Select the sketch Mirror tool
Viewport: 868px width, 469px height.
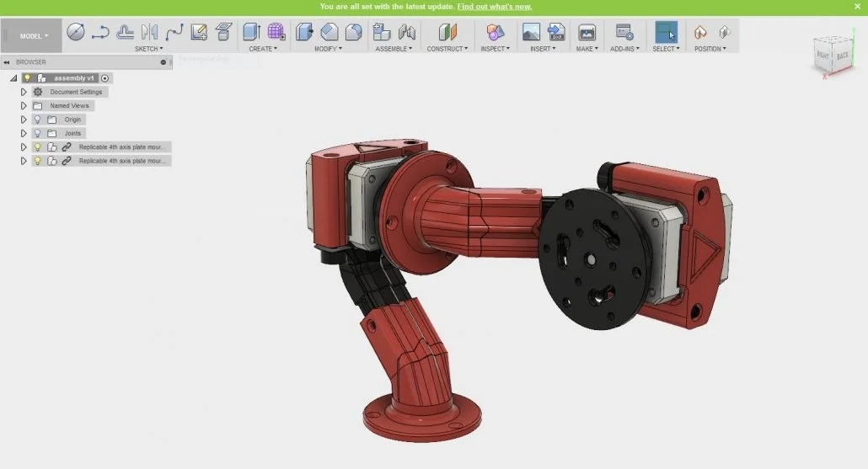coord(149,32)
